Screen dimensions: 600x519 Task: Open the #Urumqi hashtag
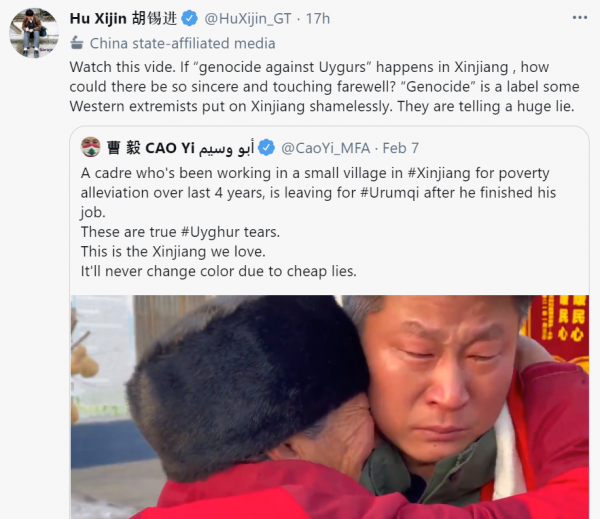[x=390, y=193]
